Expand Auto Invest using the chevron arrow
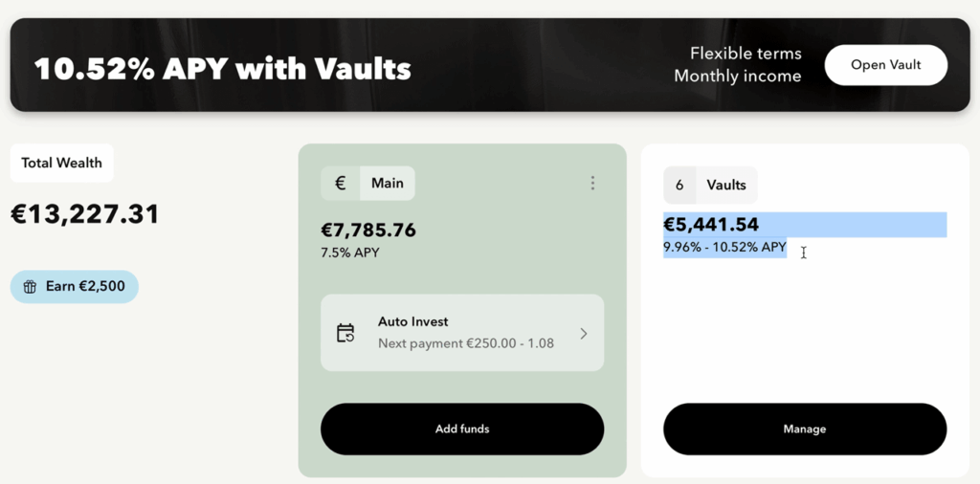 (x=583, y=334)
